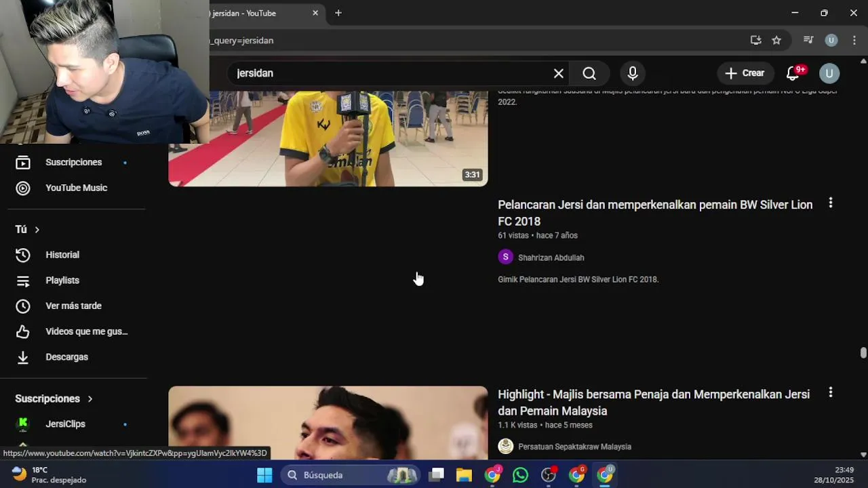The image size is (868, 488).
Task: Click the scrollbar down arrow
Action: [863, 455]
